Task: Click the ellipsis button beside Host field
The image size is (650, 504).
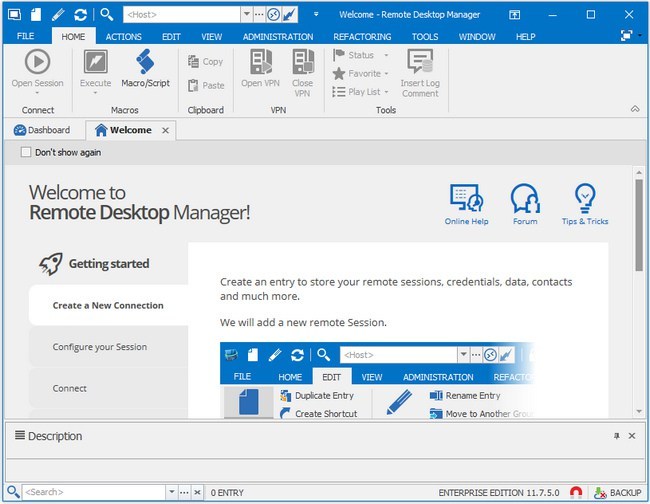Action: coord(259,15)
